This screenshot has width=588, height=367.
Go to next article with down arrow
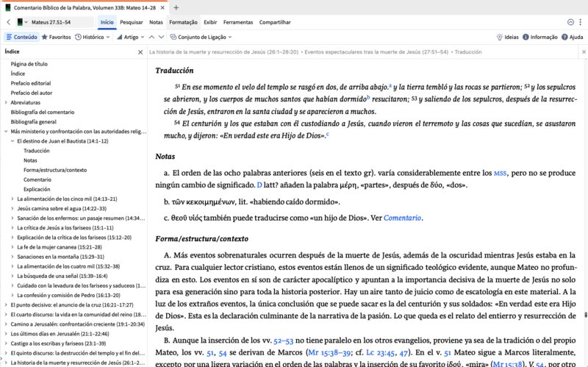coord(161,37)
